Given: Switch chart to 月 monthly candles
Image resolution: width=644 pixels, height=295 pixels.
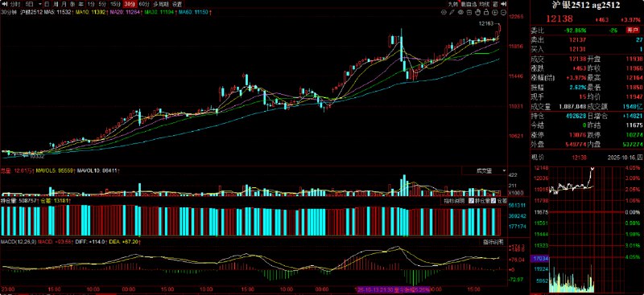Looking at the screenshot, I should [x=64, y=4].
